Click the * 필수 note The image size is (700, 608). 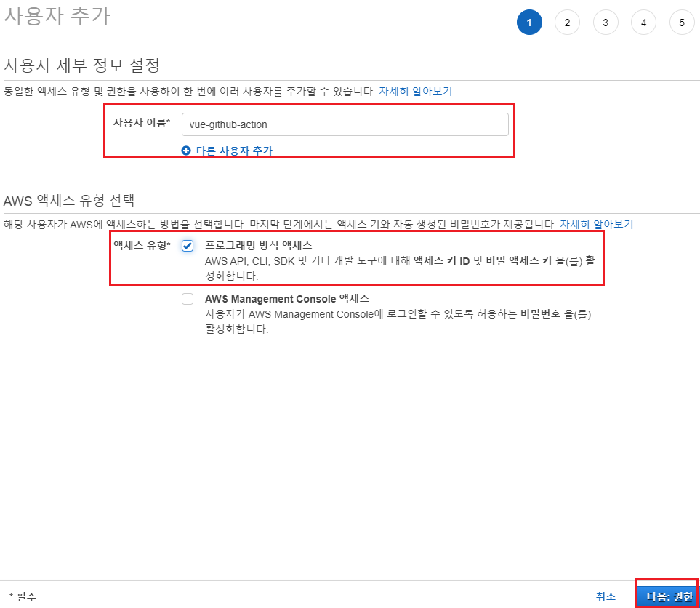coord(23,597)
